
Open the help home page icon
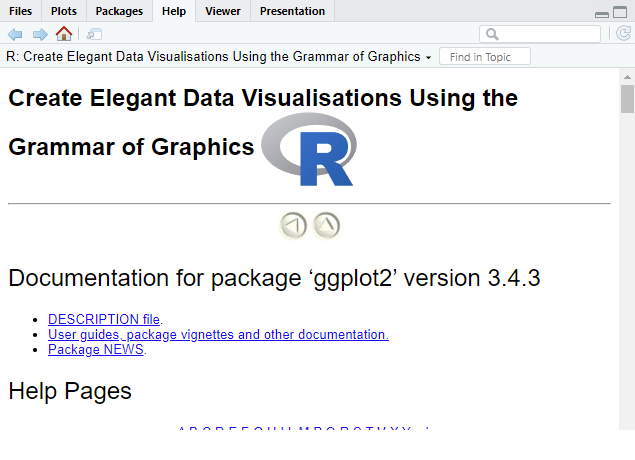click(x=64, y=34)
